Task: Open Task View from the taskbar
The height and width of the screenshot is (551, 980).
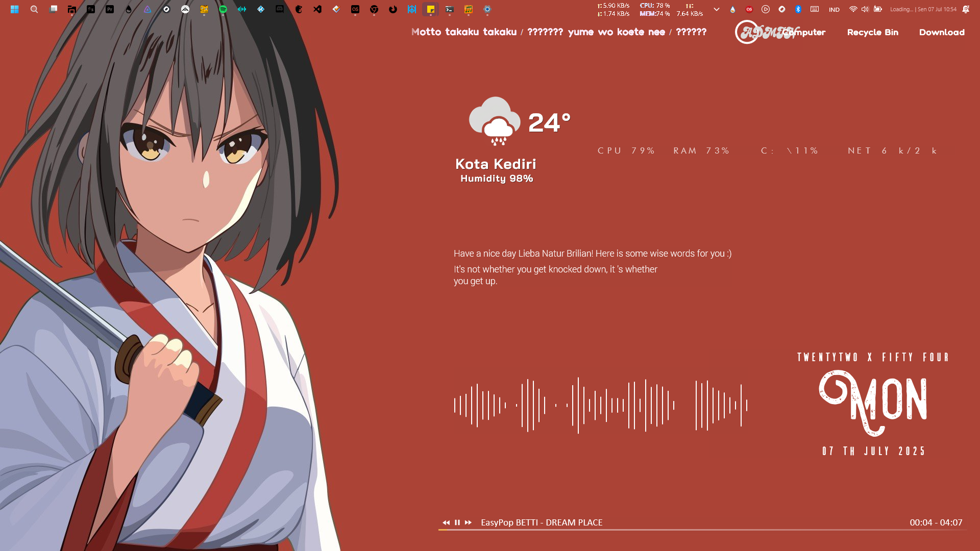Action: point(53,9)
